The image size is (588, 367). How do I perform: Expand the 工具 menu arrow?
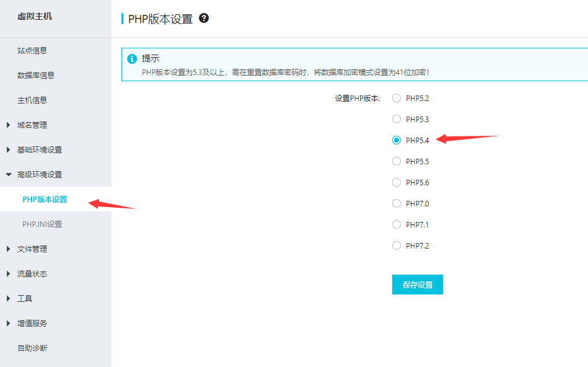coord(9,299)
